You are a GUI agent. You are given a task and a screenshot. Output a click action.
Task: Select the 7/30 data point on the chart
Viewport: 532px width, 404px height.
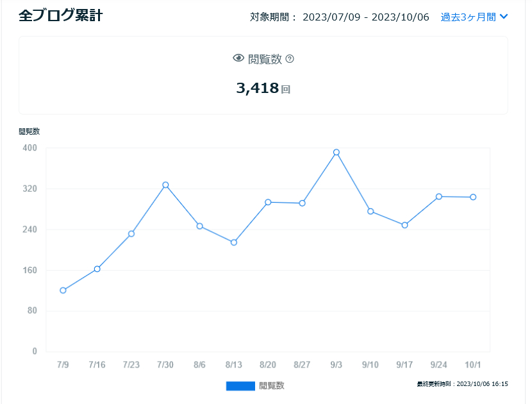pos(165,185)
